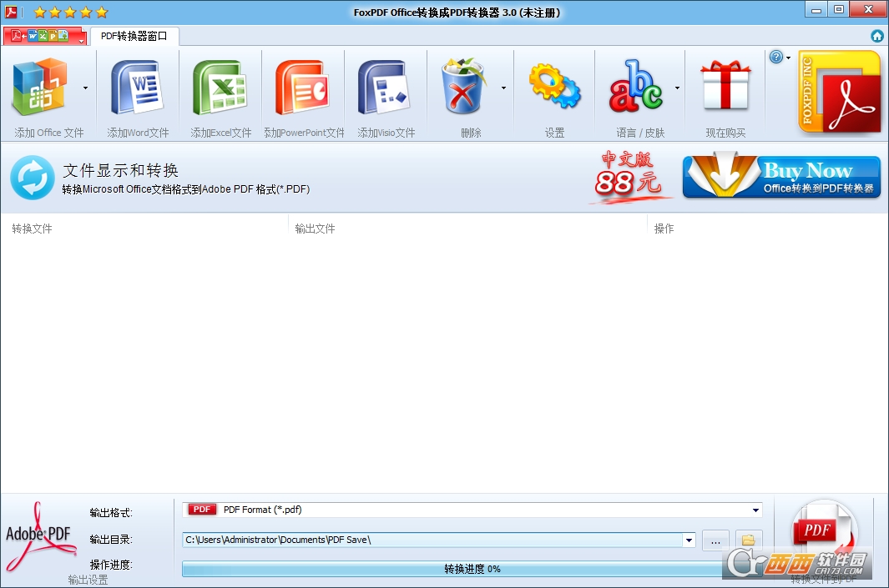889x588 pixels.
Task: Click the Buy Now banner button
Action: point(781,177)
